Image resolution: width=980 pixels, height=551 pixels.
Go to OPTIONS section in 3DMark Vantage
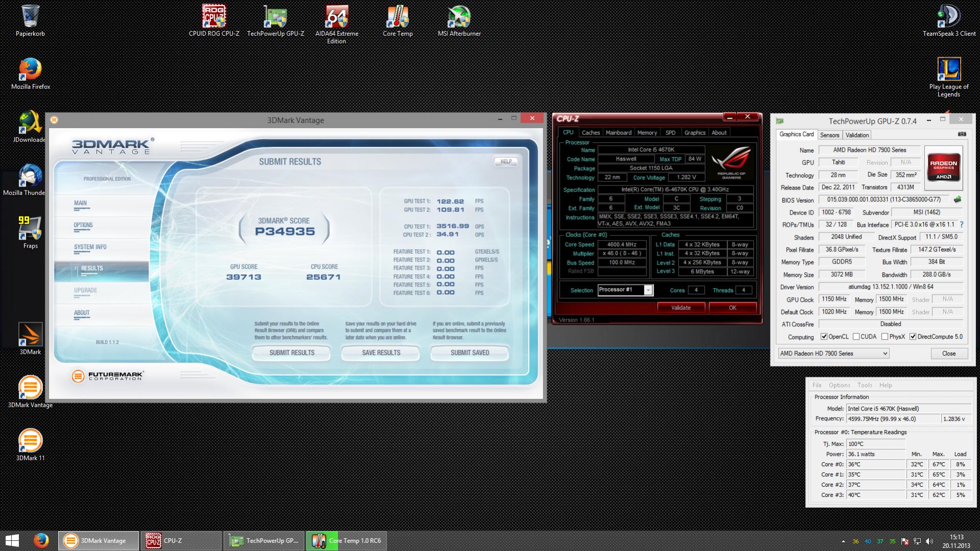pyautogui.click(x=83, y=225)
